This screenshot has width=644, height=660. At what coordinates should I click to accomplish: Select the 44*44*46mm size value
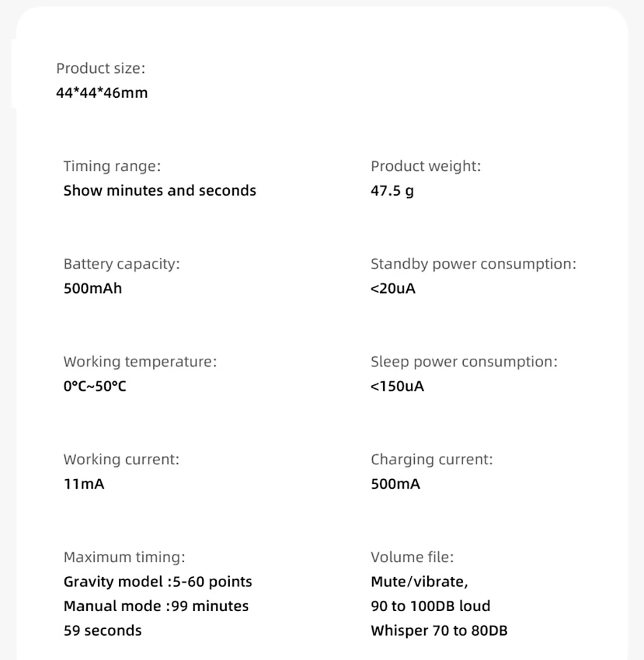[102, 93]
